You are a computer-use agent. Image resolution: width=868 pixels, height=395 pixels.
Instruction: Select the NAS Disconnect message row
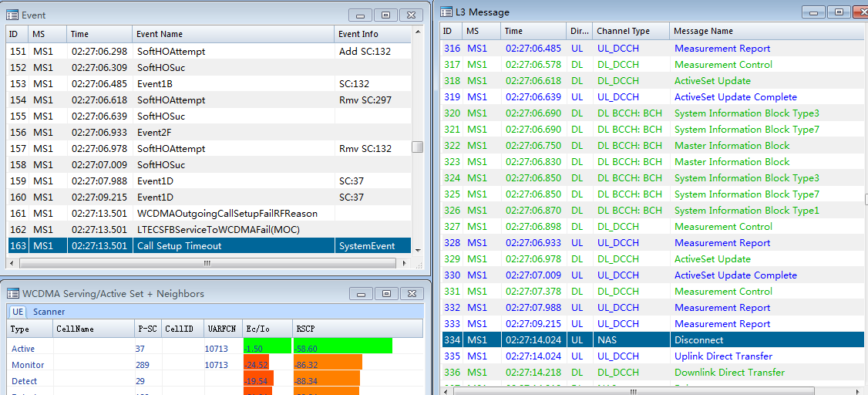[x=653, y=340]
